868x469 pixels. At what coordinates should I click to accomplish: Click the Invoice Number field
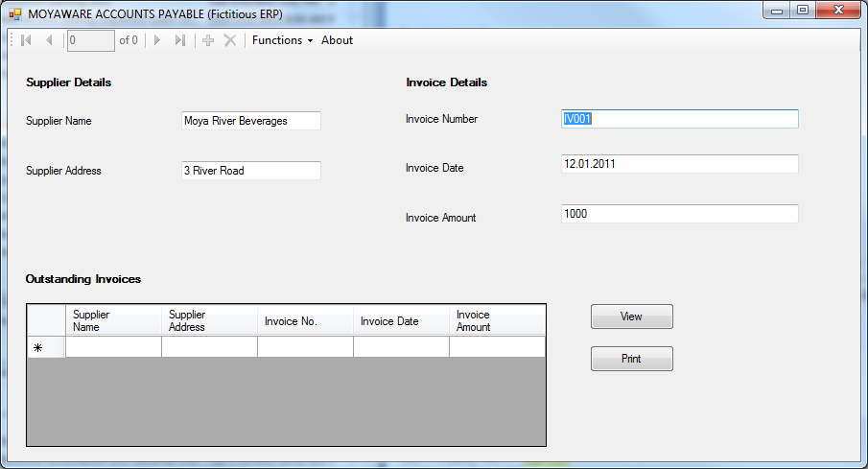[x=679, y=119]
